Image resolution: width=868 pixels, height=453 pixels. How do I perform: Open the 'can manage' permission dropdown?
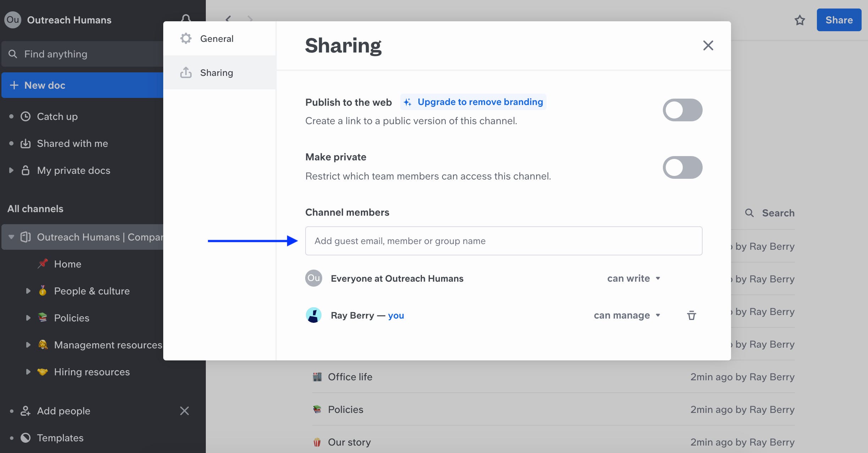tap(627, 315)
